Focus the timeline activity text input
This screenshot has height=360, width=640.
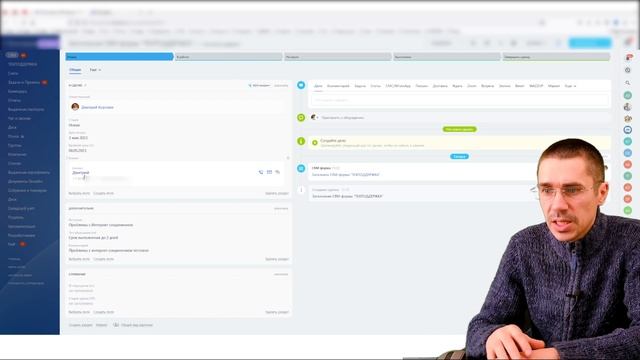tap(460, 100)
